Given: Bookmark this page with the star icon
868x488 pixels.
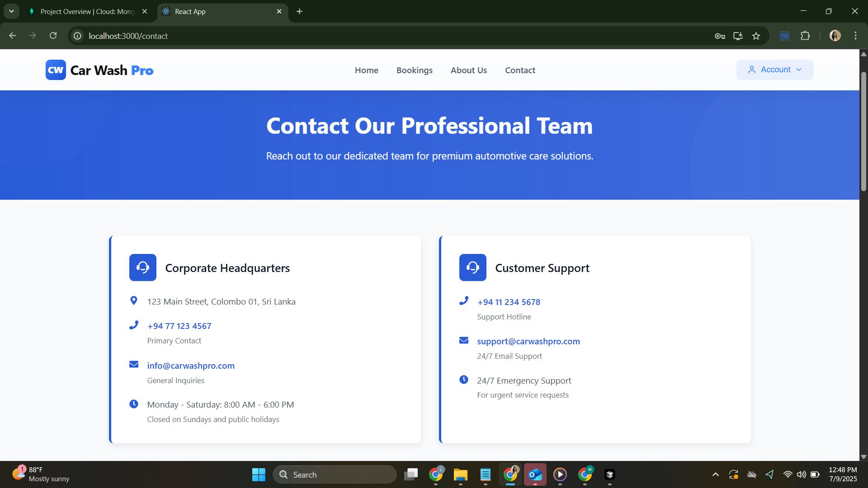Looking at the screenshot, I should point(756,36).
